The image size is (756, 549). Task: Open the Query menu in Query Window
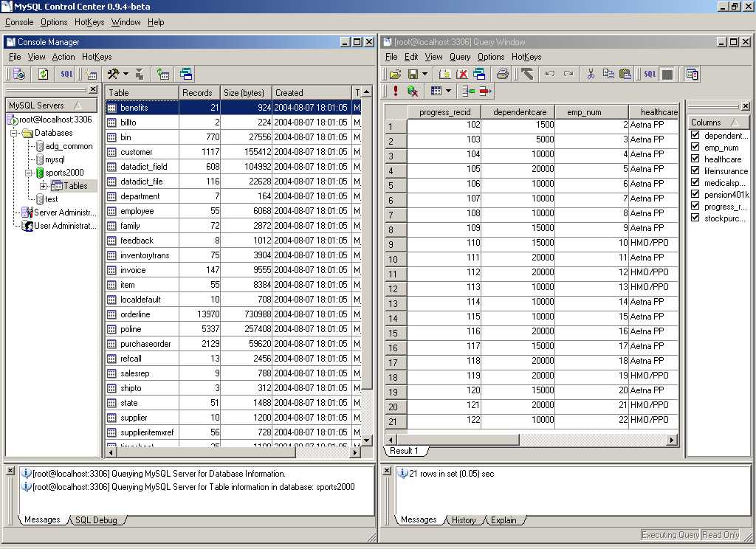460,57
